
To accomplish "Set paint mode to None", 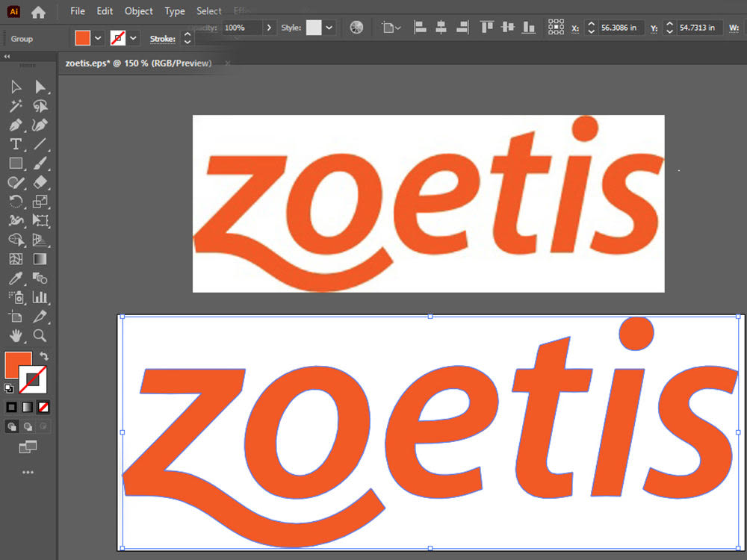I will tap(43, 407).
